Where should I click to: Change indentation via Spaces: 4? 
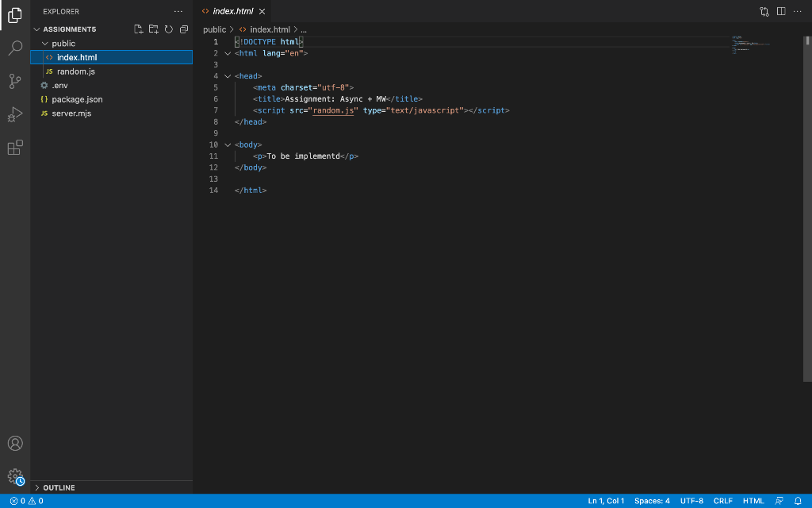point(652,501)
